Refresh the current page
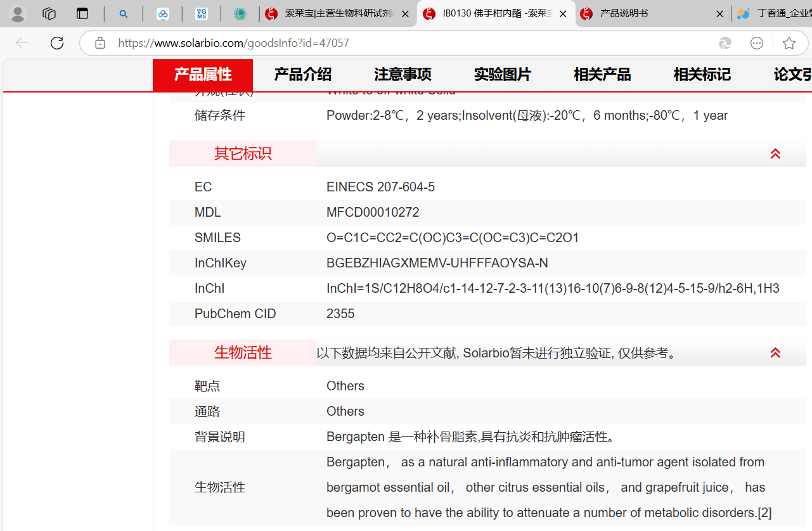The height and width of the screenshot is (531, 812). tap(56, 43)
